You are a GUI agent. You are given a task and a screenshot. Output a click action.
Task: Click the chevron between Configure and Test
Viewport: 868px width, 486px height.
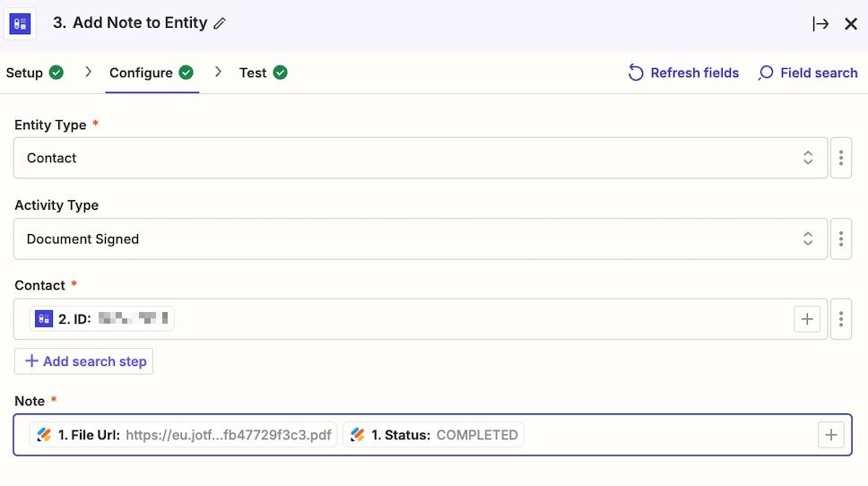[x=218, y=72]
